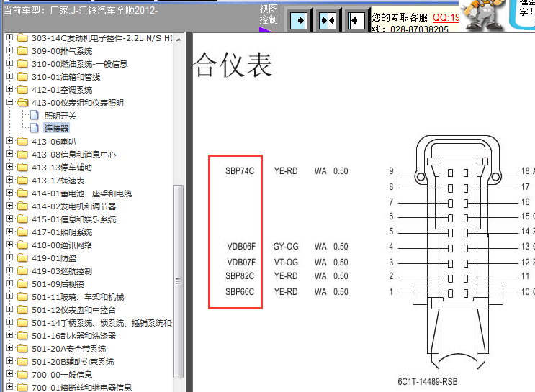Click the 418-00通讯网络 folder icon

tap(22, 245)
